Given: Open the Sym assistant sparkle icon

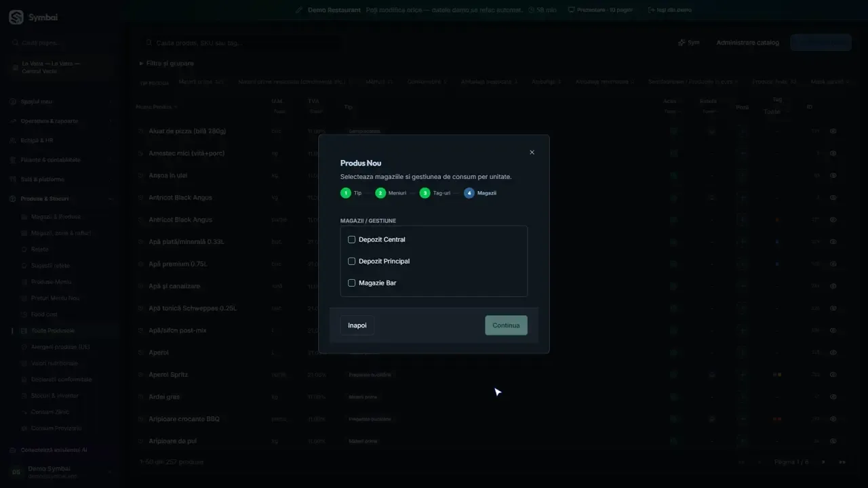Looking at the screenshot, I should pyautogui.click(x=682, y=43).
